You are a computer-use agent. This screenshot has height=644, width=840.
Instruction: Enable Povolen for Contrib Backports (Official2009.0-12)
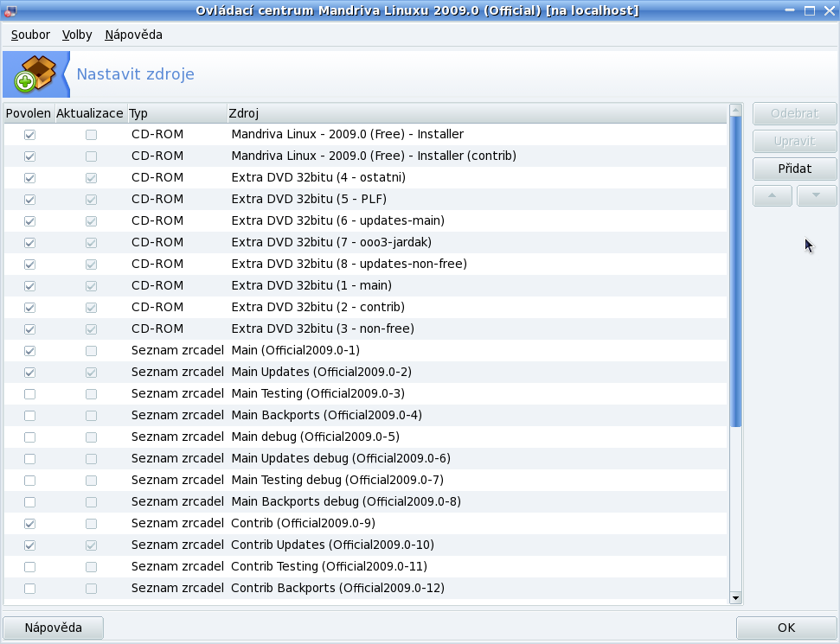click(30, 589)
